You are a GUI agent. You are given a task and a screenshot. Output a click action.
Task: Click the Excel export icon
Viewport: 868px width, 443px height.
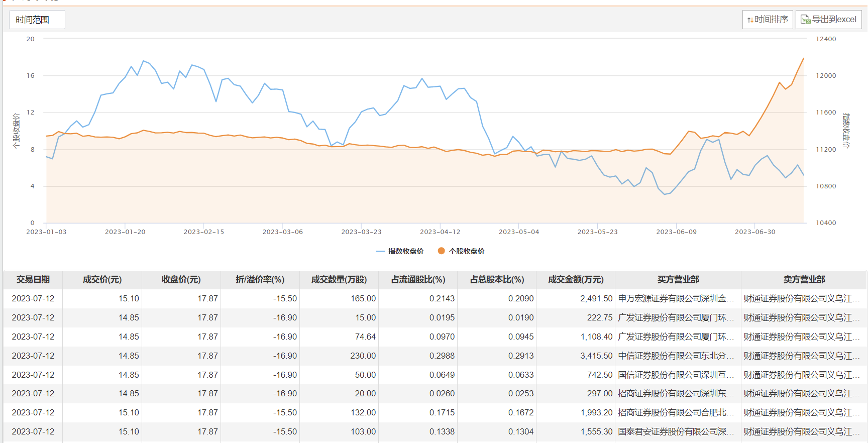tap(805, 20)
